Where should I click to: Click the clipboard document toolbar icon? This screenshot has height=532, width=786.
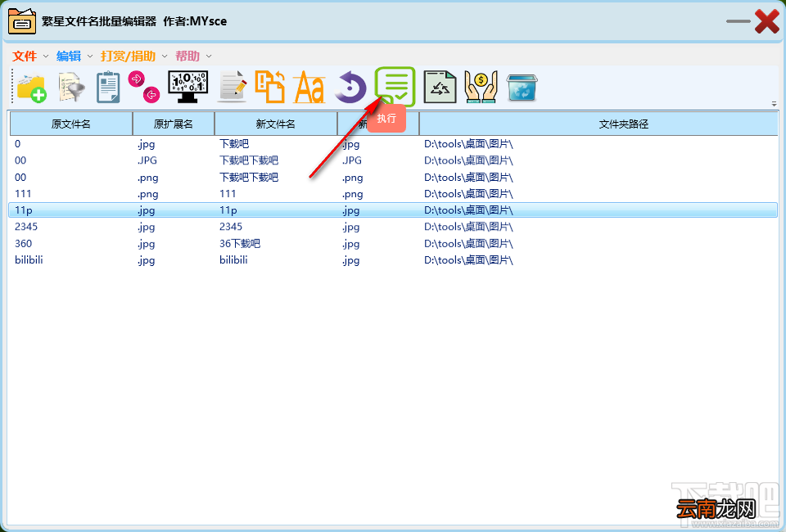(108, 88)
